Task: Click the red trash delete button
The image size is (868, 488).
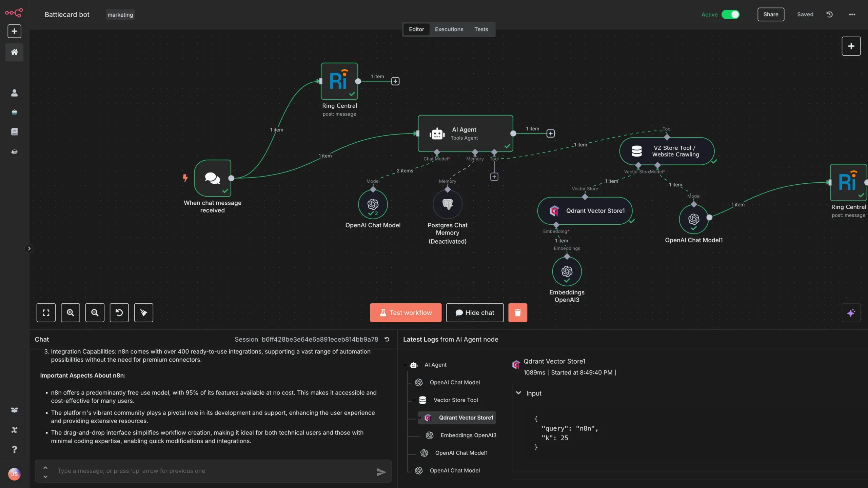Action: click(517, 312)
